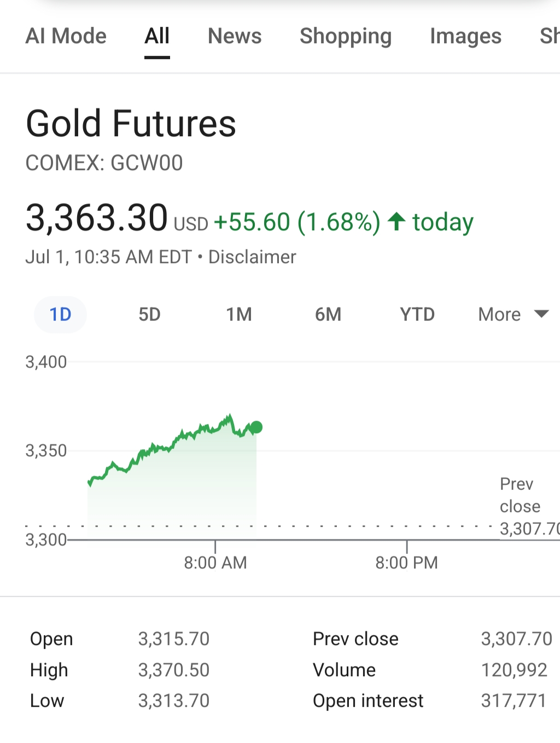Select the All search tab

tap(157, 36)
